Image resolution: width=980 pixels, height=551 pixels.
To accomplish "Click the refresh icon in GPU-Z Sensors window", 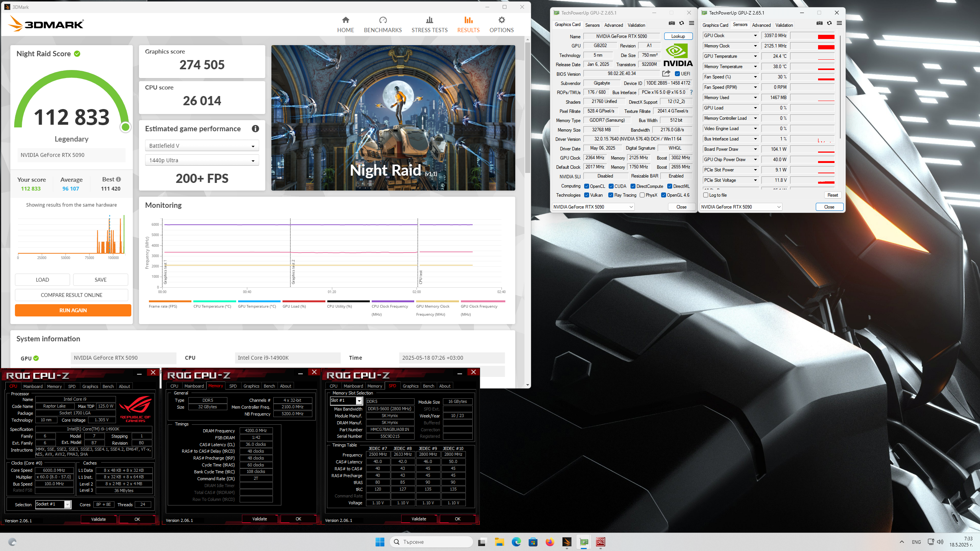I will tap(829, 23).
